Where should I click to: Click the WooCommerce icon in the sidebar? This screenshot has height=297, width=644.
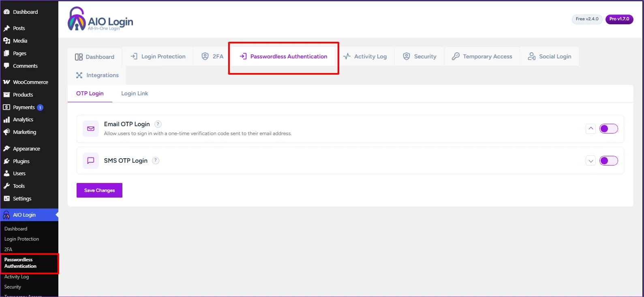pos(6,82)
